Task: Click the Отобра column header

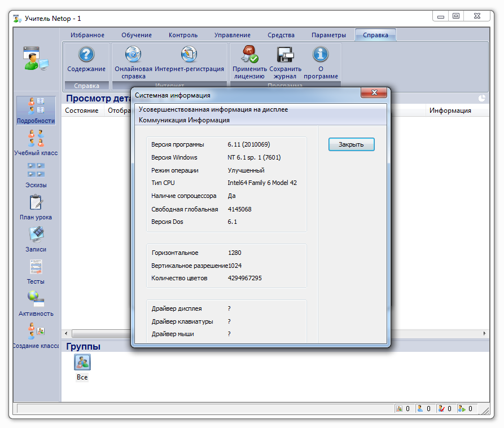Action: click(x=119, y=111)
